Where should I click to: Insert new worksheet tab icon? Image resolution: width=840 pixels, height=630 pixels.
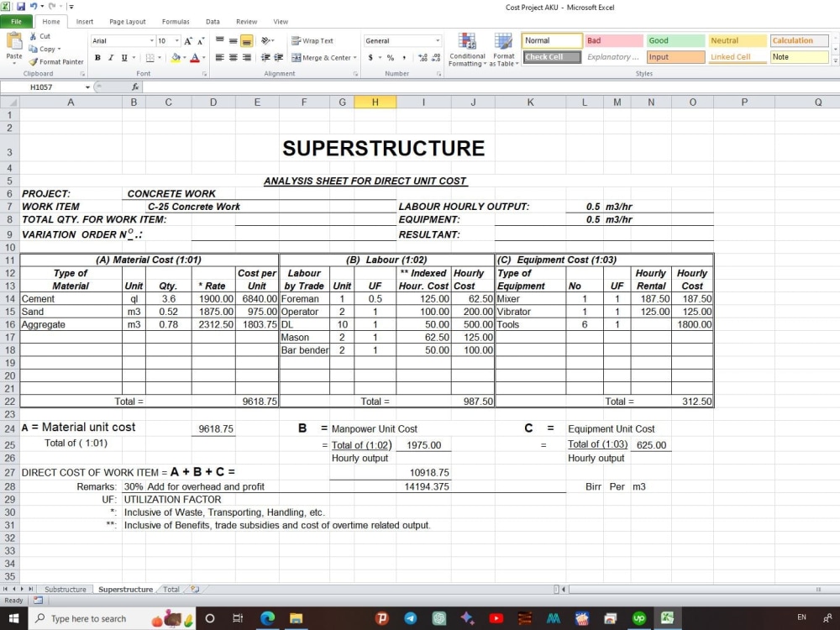tap(195, 590)
